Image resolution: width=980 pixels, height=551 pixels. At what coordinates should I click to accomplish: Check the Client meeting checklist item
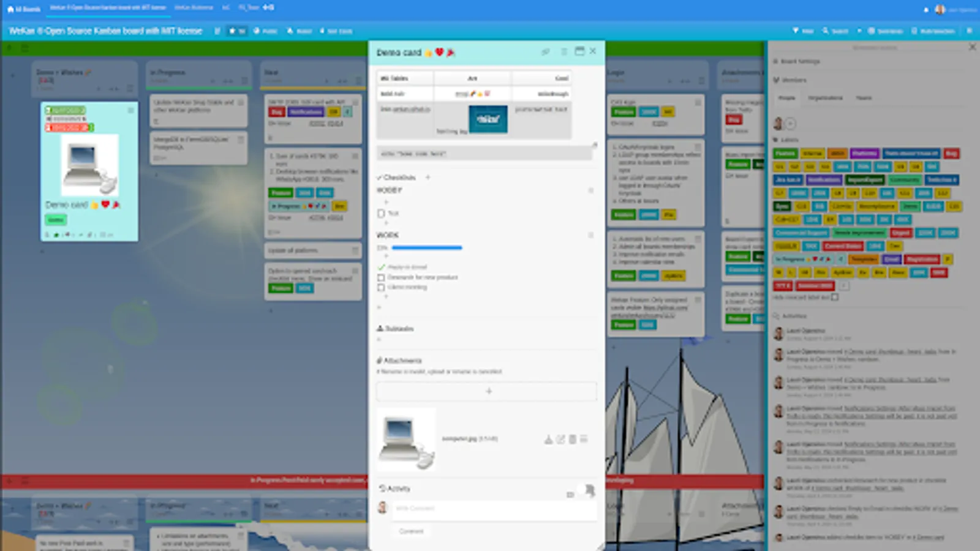tap(381, 287)
